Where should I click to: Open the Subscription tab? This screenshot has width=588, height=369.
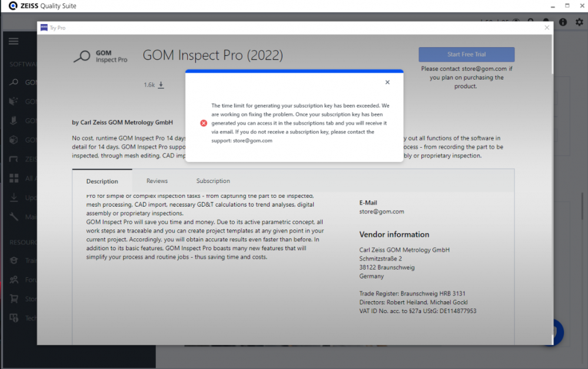point(213,181)
